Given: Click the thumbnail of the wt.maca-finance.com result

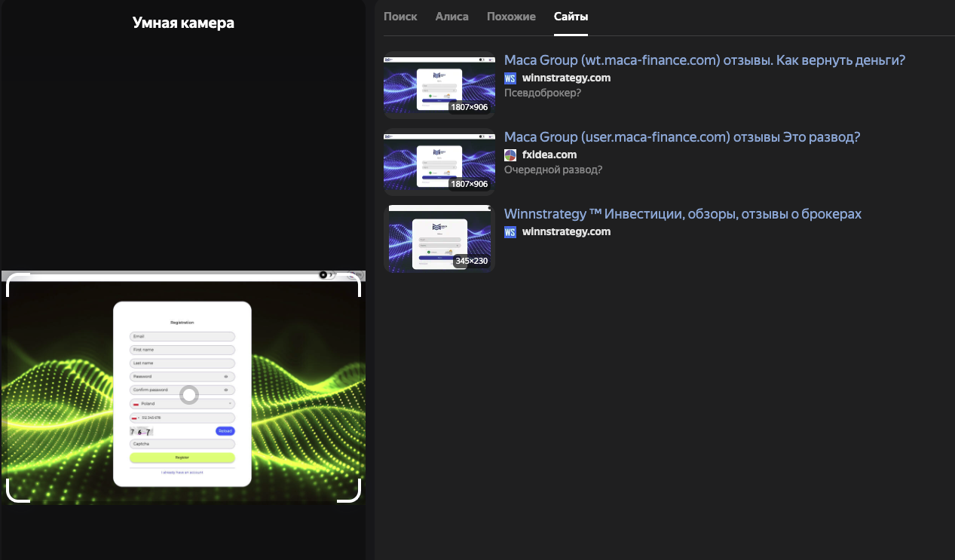Looking at the screenshot, I should click(439, 85).
